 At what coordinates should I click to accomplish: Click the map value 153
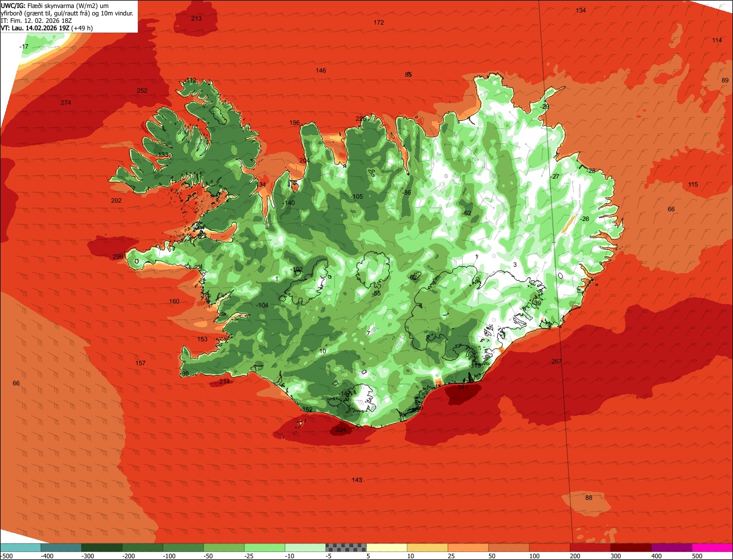coord(202,339)
